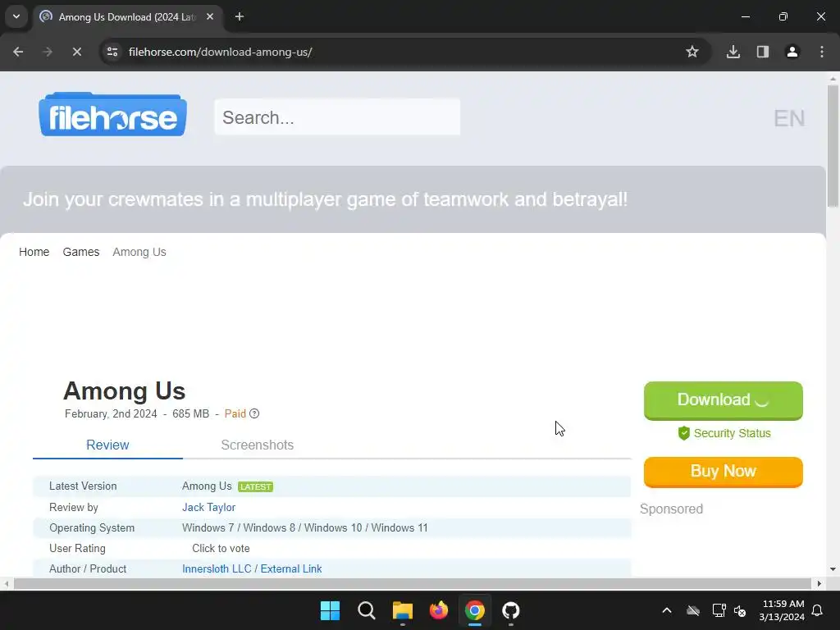This screenshot has width=840, height=630.
Task: Click the vertical scrollbar thumb
Action: pos(833,144)
